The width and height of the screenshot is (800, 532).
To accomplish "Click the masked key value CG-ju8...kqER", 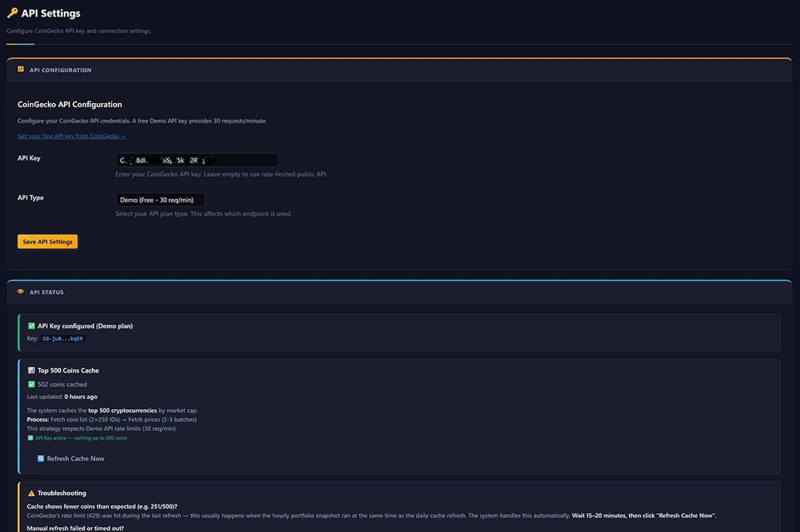I will [62, 339].
